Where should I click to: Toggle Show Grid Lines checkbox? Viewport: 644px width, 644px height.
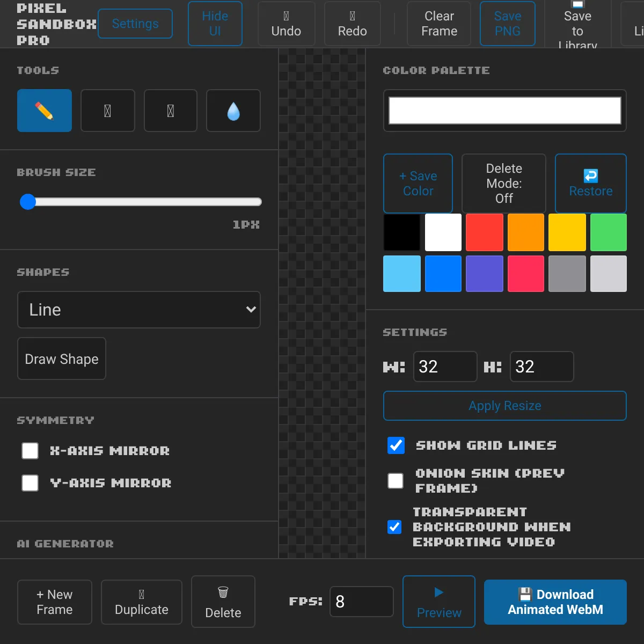[x=396, y=445]
